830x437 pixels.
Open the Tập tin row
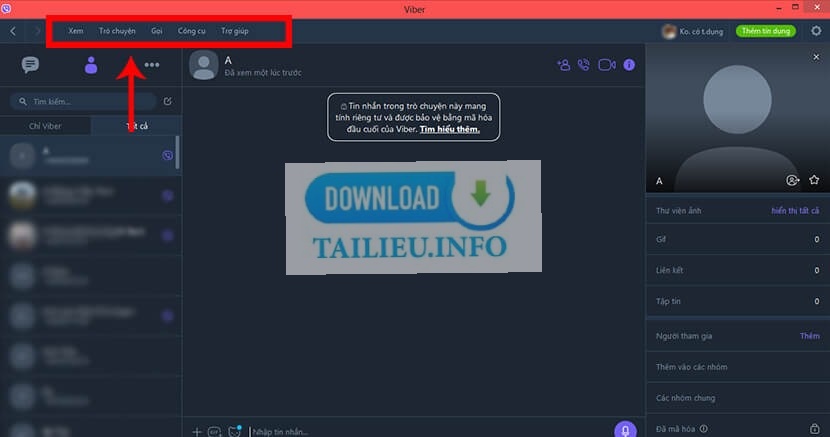tap(738, 301)
